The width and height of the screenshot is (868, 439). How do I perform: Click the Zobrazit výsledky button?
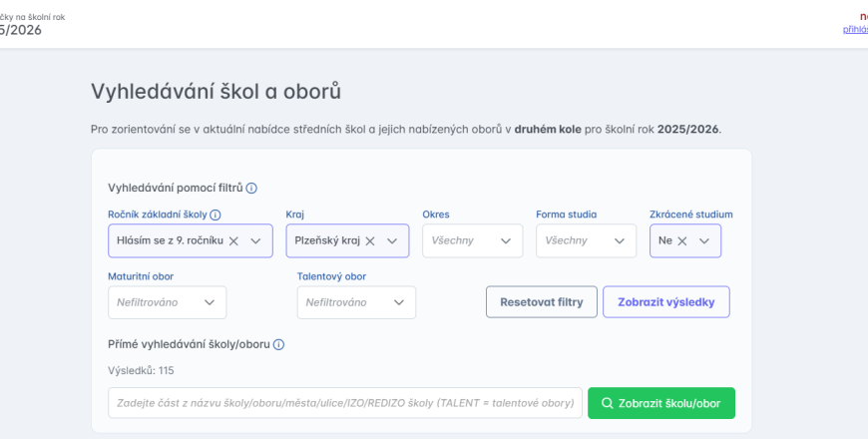point(665,302)
